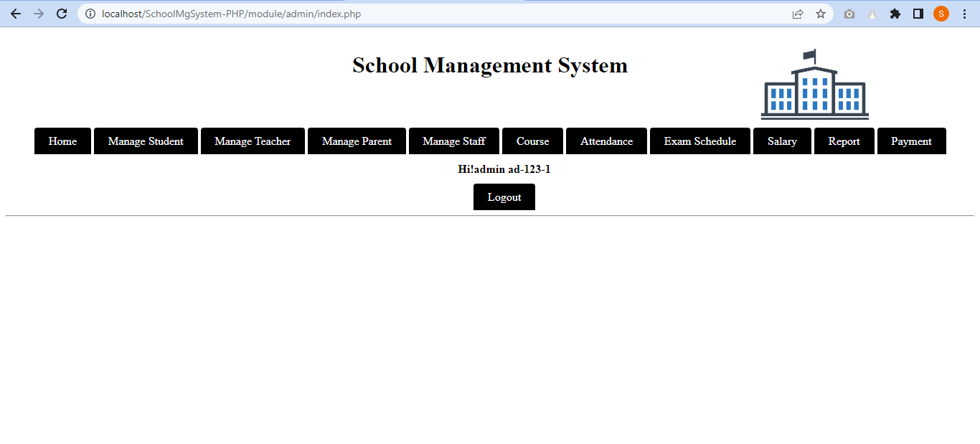Click inside the browser address bar

(287, 13)
